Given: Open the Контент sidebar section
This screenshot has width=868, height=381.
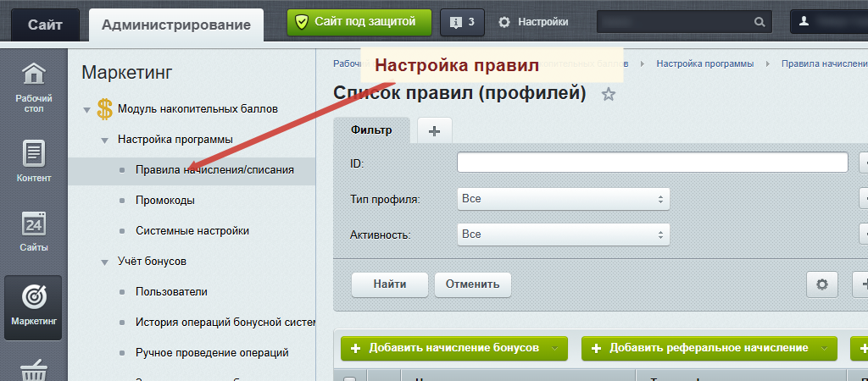Looking at the screenshot, I should 34,161.
